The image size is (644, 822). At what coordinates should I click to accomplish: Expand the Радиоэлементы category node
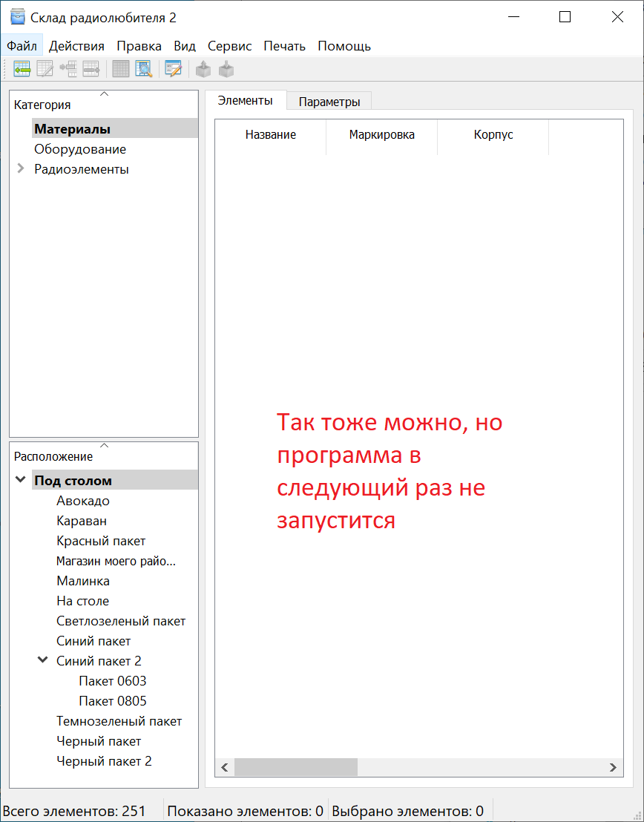pyautogui.click(x=21, y=169)
